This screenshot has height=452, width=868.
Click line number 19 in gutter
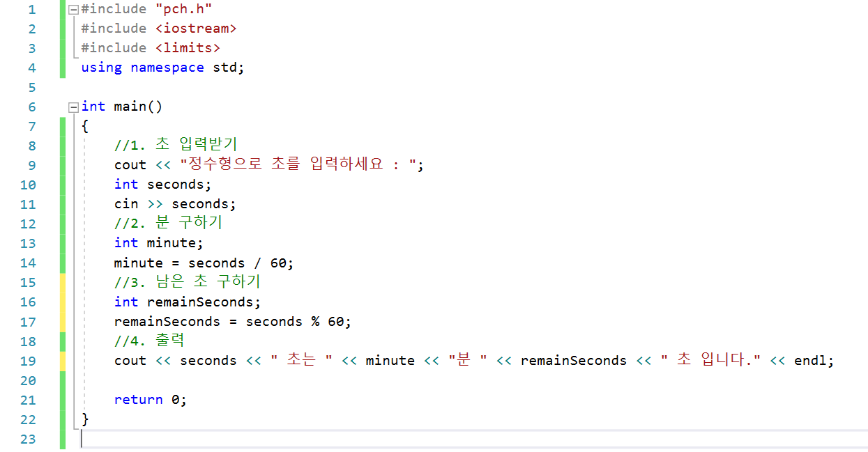[28, 360]
